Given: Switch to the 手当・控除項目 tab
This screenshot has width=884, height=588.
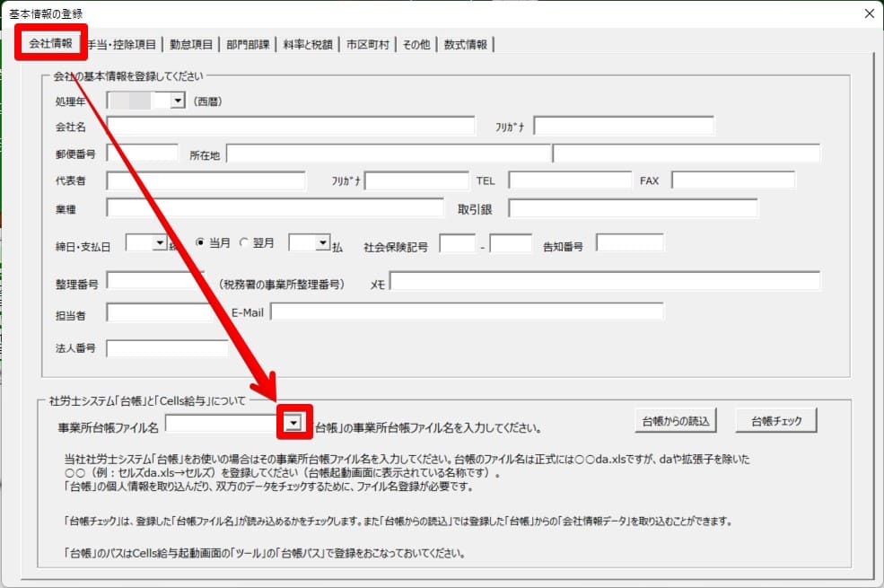Looking at the screenshot, I should click(122, 44).
